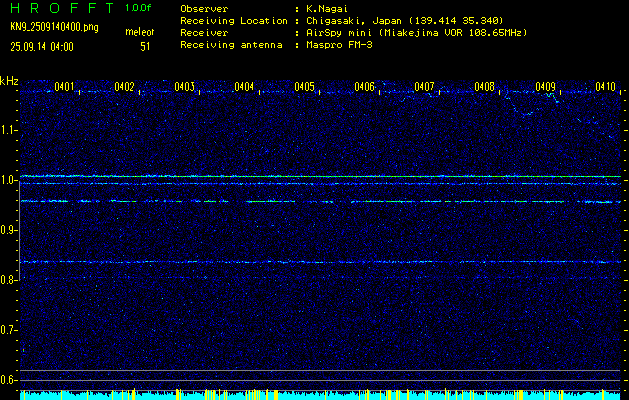This screenshot has height=400, width=629.
Task: Click the 0402 time marker
Action: tap(124, 86)
